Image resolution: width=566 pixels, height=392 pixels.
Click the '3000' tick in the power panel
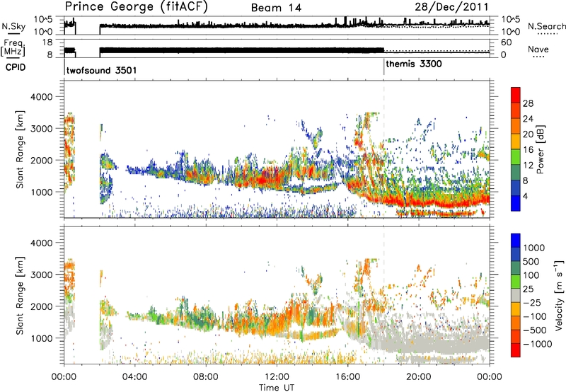point(41,129)
